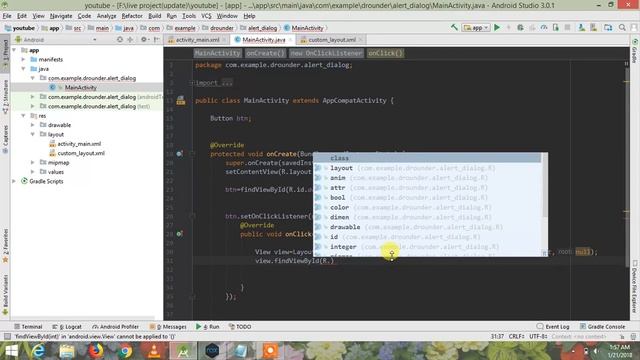The image size is (640, 360).
Task: Open VLC media player from the taskbar
Action: click(x=154, y=351)
